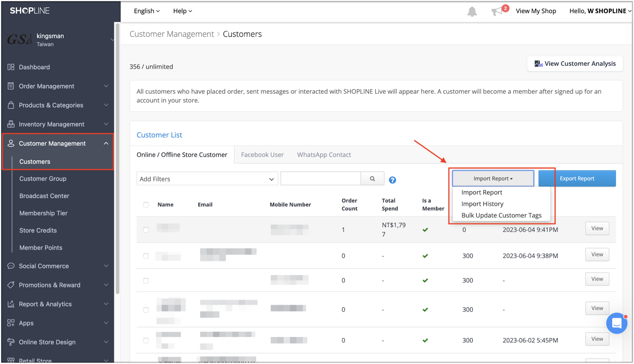The width and height of the screenshot is (634, 364).
Task: Click the Online Store Design icon
Action: pos(11,342)
